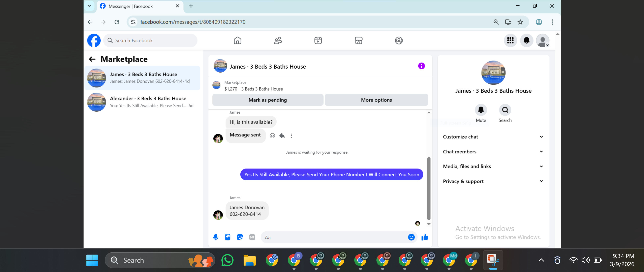Reply to the 'Message sent' bubble
The image size is (644, 272).
(x=282, y=136)
